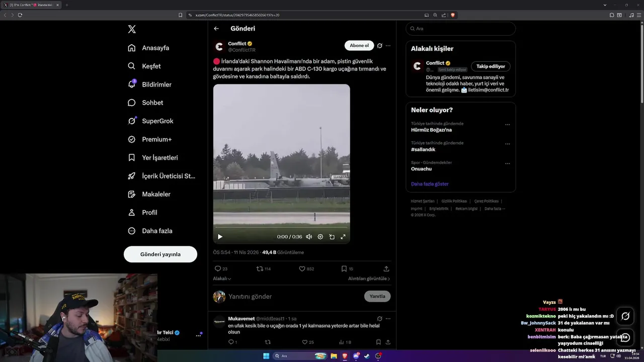Open options for Hürmüz Boğazı'na trend
This screenshot has height=362, width=644.
pyautogui.click(x=507, y=125)
